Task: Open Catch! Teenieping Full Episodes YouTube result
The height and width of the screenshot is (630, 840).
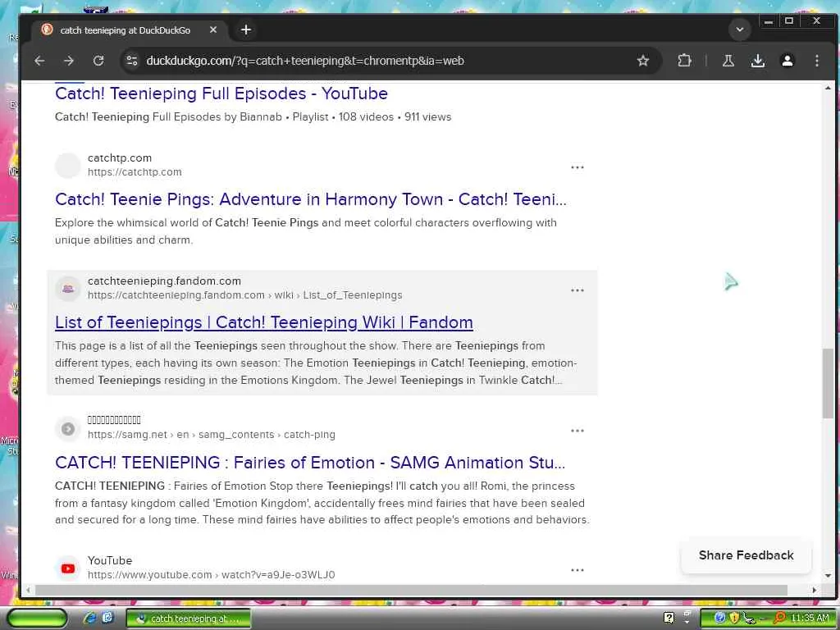Action: [x=221, y=94]
